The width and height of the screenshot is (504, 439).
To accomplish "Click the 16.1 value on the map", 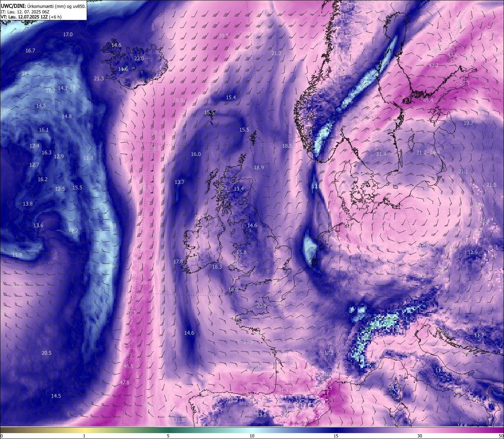I will [x=44, y=130].
